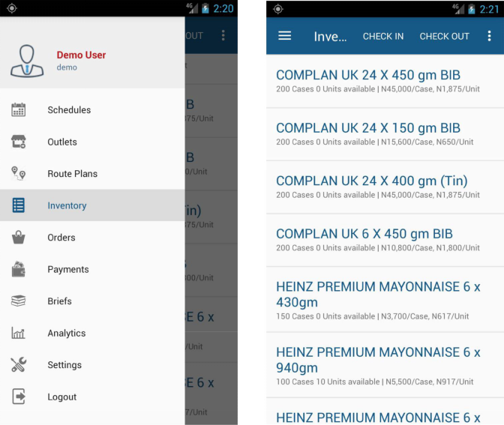
Task: Tap the Outlets store icon
Action: 18,142
